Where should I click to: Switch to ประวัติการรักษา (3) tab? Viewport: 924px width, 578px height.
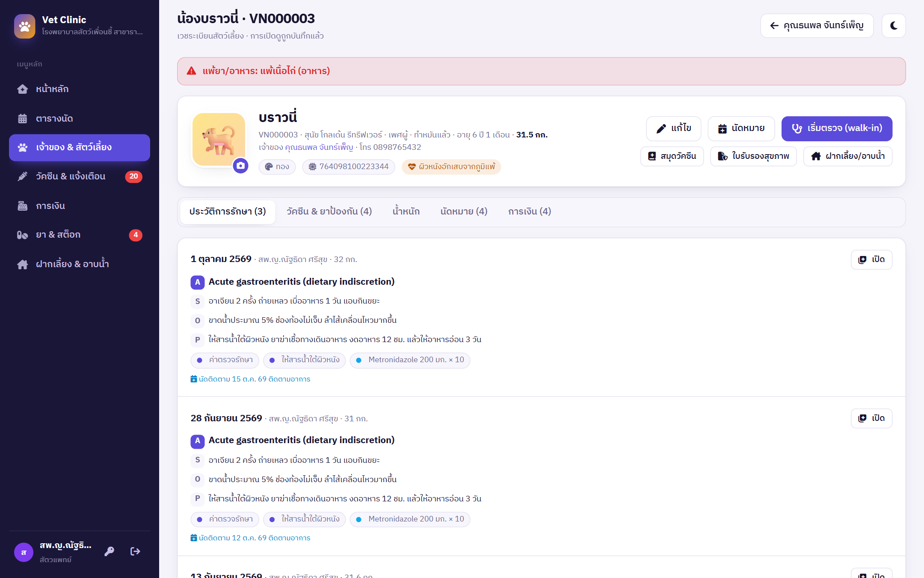[x=228, y=212]
